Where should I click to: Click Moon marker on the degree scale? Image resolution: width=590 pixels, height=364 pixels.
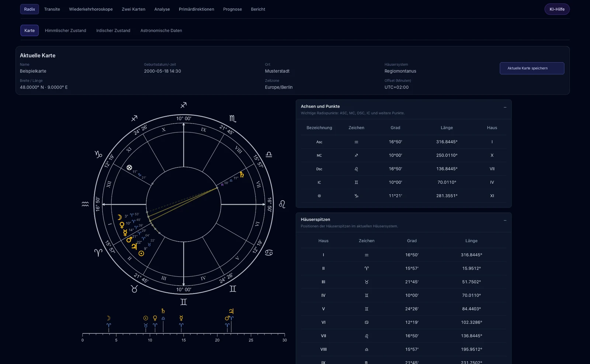[x=108, y=318]
